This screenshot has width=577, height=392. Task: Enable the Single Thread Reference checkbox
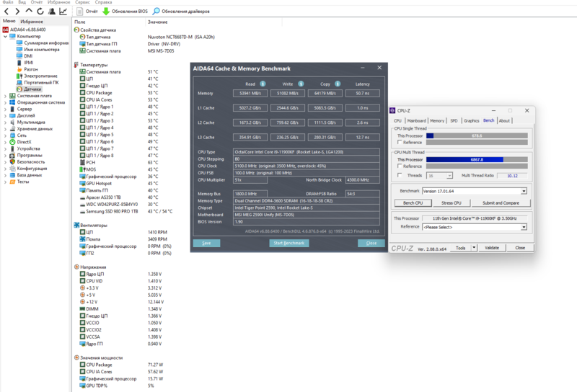click(x=400, y=142)
